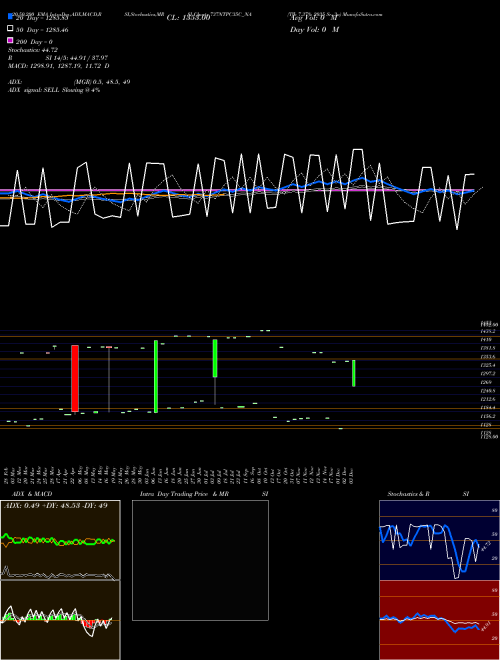Screen dimensions: 500x660
Task: Click the 'Day Vol: 0 M' label
Action: pyautogui.click(x=314, y=30)
